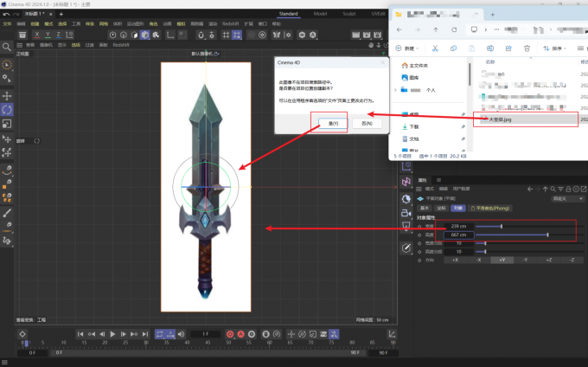Click the Record Active Objects button
The height and width of the screenshot is (367, 588).
tap(230, 334)
